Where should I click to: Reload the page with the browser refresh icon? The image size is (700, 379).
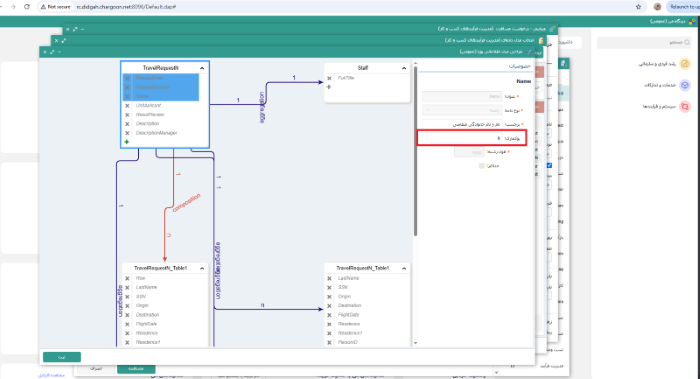pos(27,7)
